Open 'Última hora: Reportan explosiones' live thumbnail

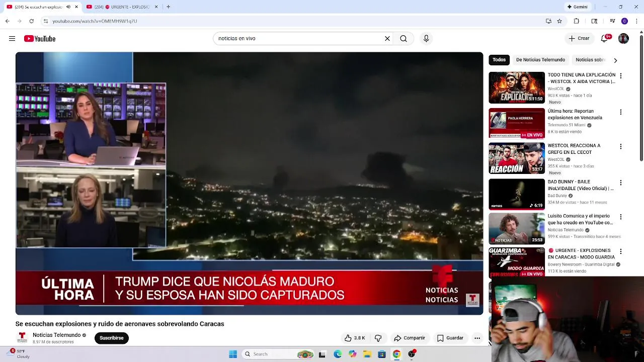point(517,123)
